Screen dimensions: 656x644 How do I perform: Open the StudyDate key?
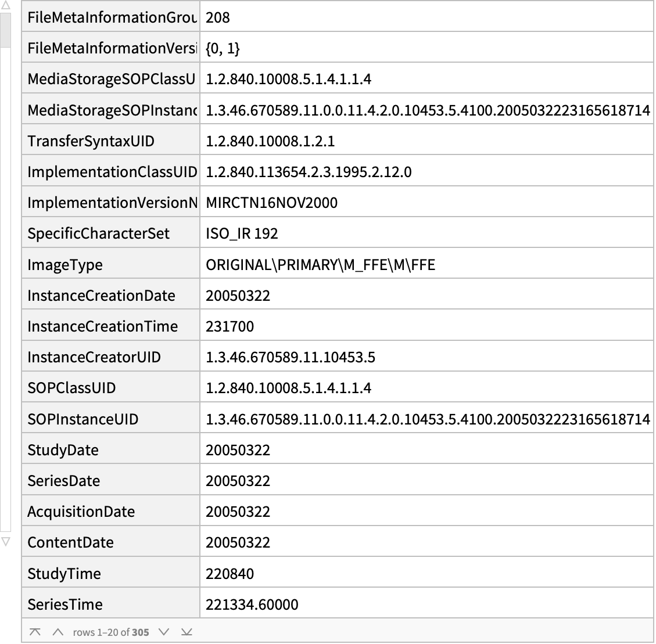pyautogui.click(x=63, y=450)
